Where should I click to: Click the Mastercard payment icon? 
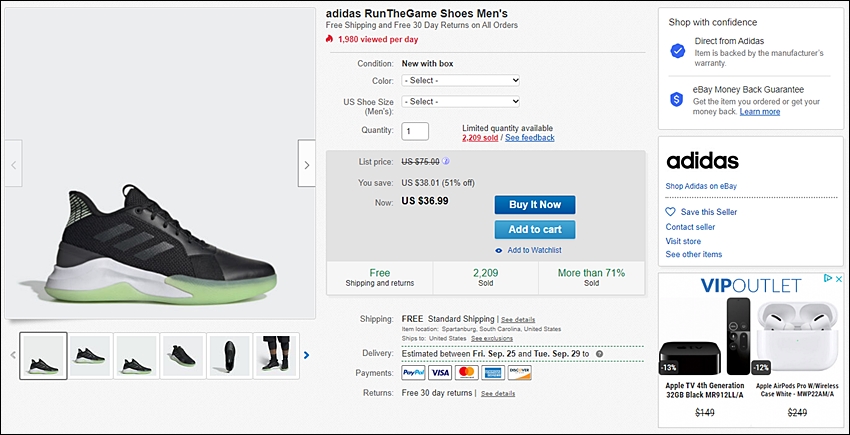466,373
